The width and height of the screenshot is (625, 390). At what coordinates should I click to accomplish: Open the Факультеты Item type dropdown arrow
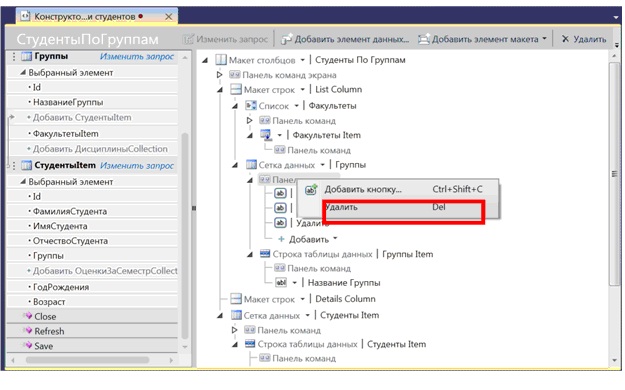280,135
